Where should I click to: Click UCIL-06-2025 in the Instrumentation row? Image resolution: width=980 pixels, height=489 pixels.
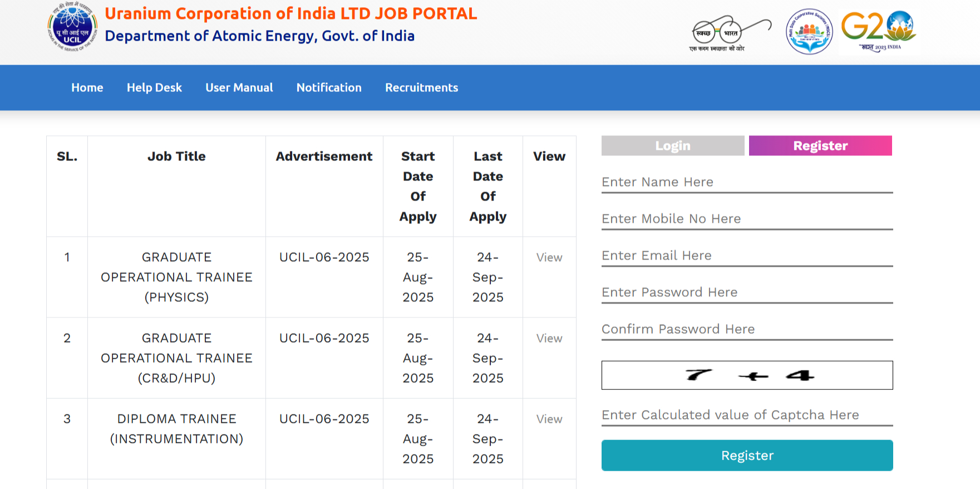(324, 419)
